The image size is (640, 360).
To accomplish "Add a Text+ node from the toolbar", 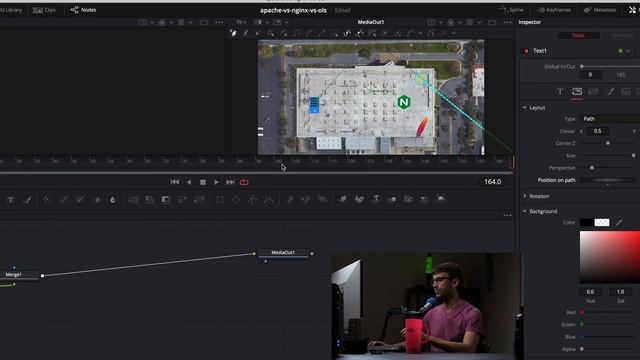I will point(11,200).
